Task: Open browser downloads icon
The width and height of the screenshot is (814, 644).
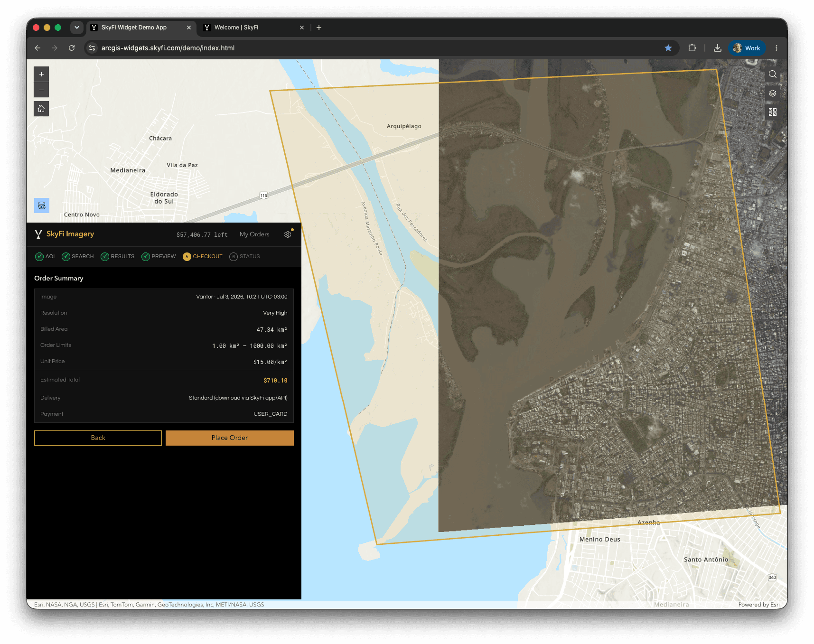Action: click(x=717, y=48)
